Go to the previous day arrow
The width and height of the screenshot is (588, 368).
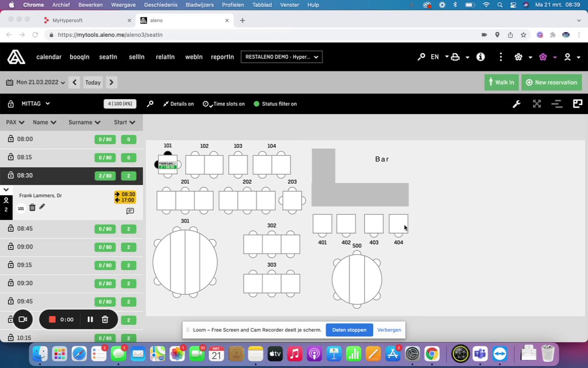(x=74, y=82)
